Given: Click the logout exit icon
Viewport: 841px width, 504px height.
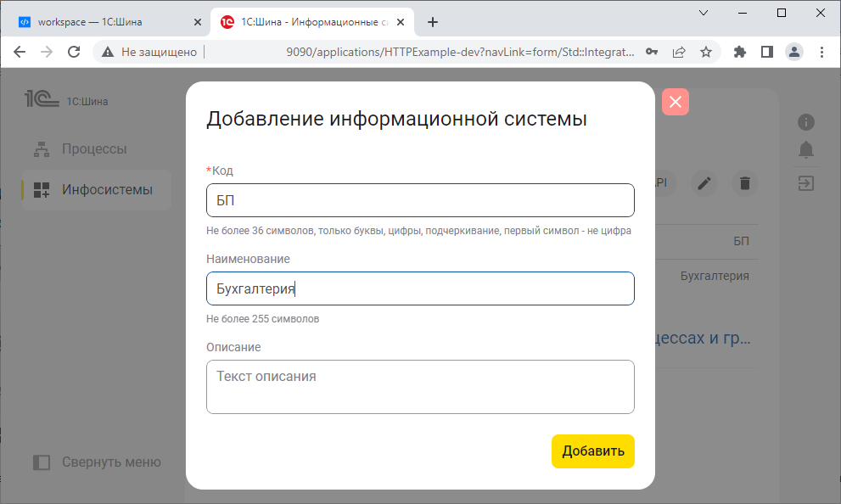Looking at the screenshot, I should pos(805,182).
